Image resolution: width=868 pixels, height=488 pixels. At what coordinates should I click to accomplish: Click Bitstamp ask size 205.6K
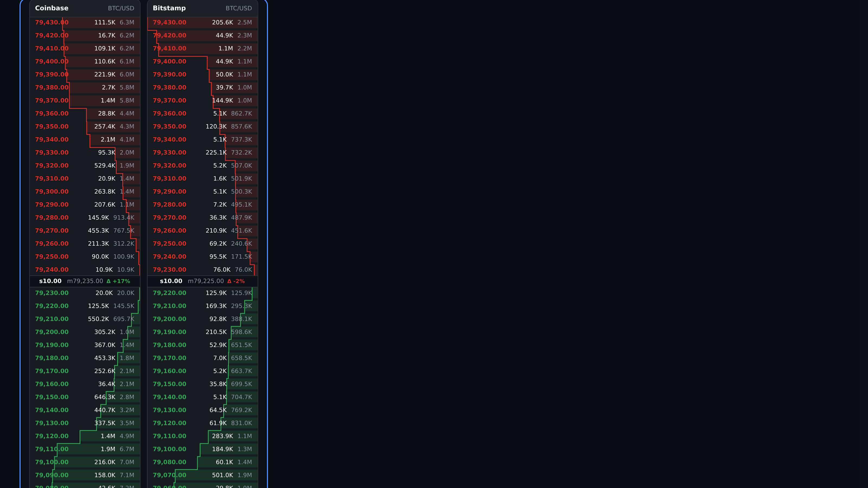222,23
